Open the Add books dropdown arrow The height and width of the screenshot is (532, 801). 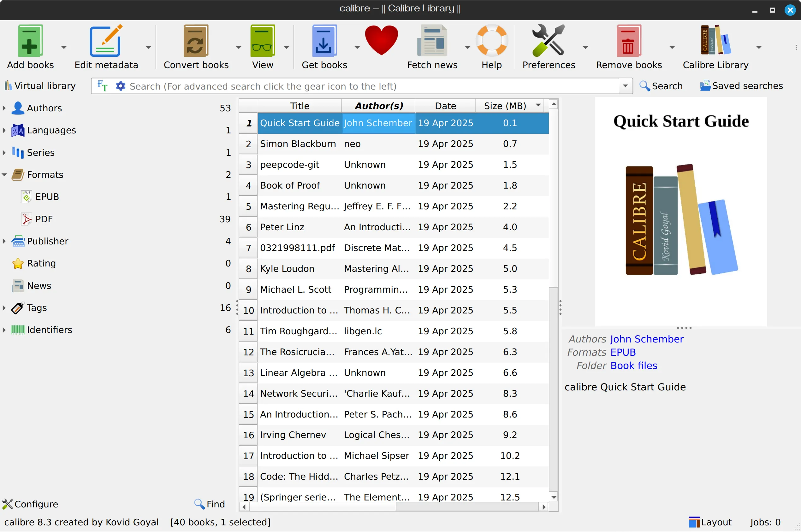[63, 47]
